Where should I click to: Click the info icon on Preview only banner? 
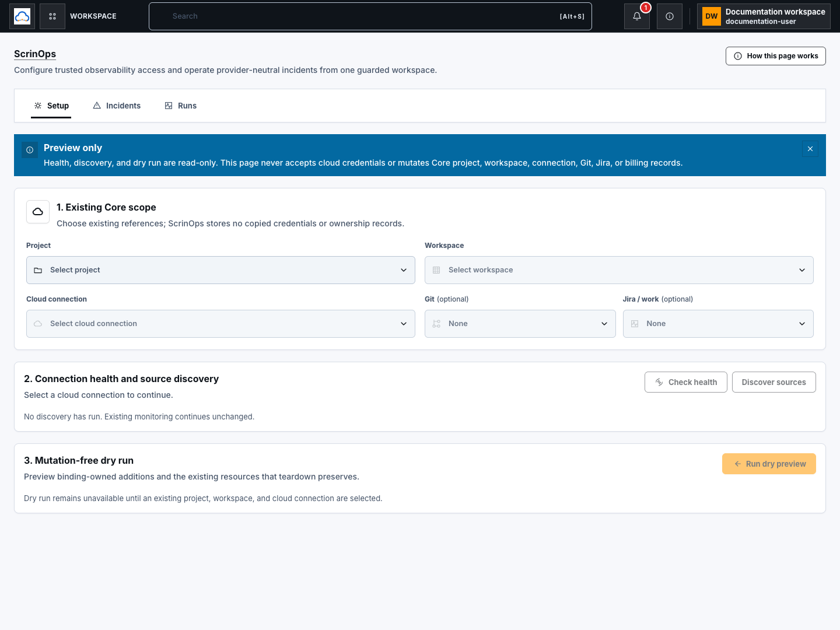[30, 150]
